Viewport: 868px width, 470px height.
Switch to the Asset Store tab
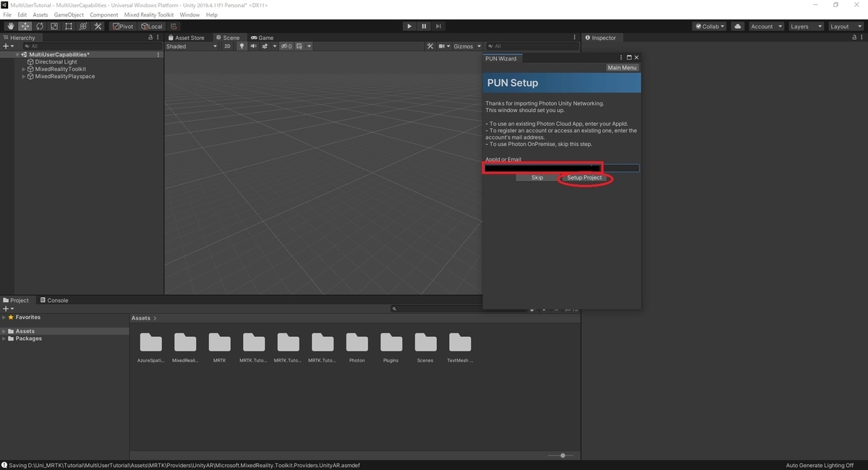click(x=186, y=38)
